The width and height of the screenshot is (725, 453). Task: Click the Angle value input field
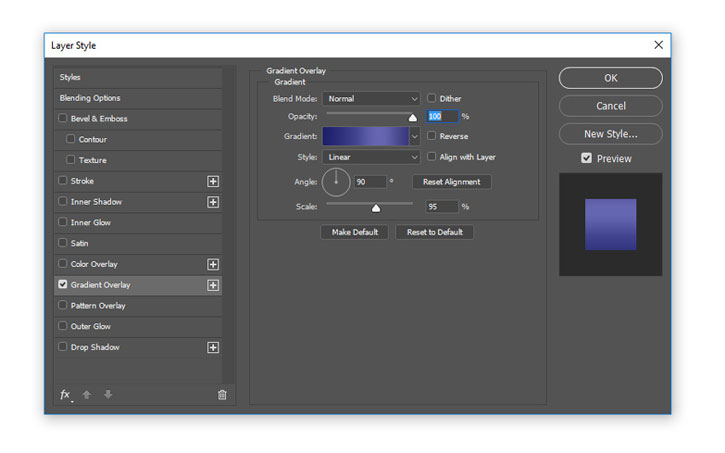pos(370,182)
